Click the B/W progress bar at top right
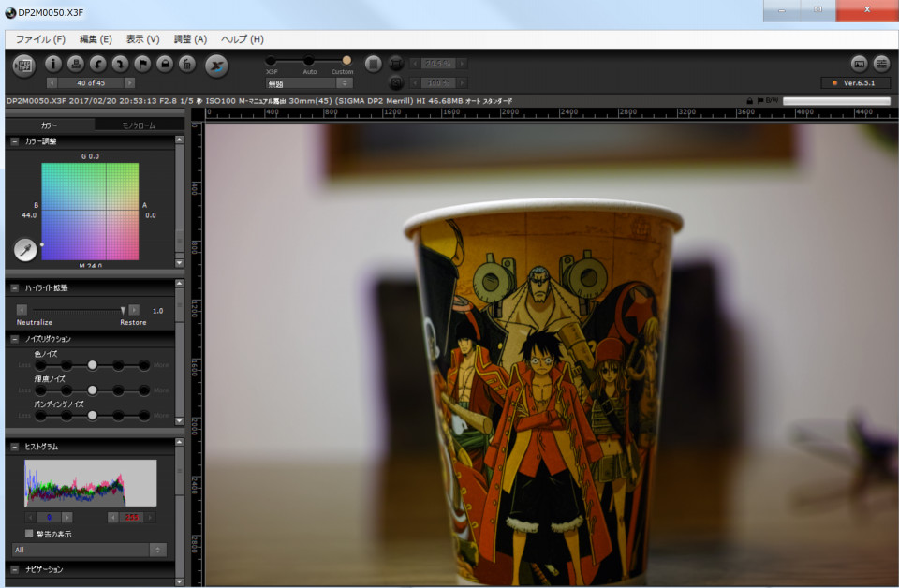The image size is (899, 588). coord(836,101)
